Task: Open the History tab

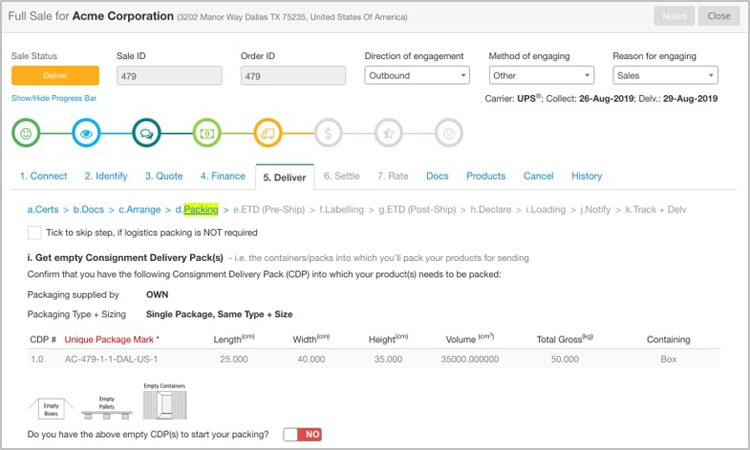Action: [x=586, y=176]
